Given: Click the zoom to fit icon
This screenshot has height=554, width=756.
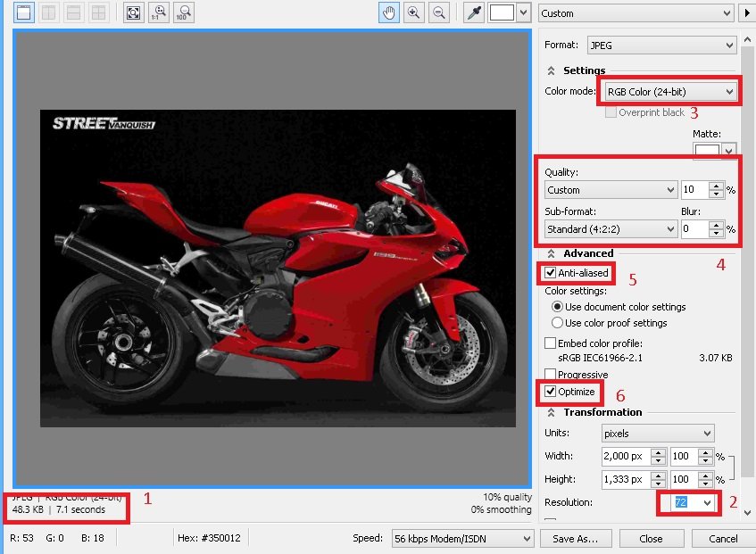Looking at the screenshot, I should tap(133, 12).
